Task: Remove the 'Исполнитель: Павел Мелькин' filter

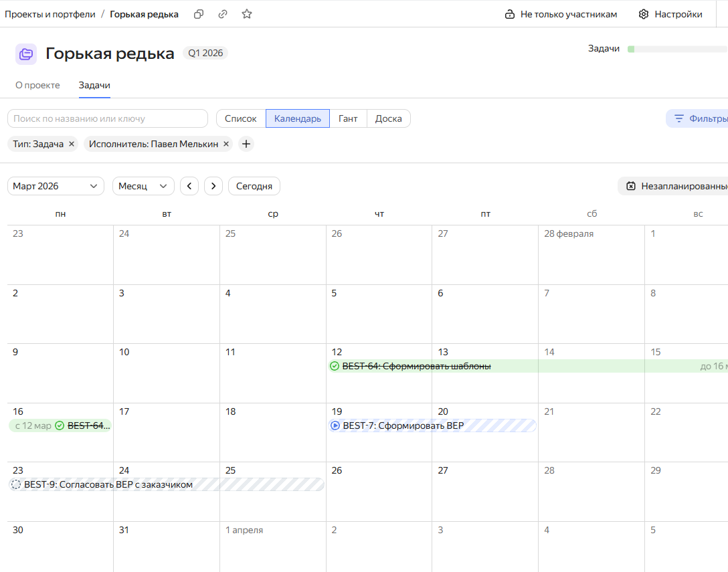Action: 226,144
